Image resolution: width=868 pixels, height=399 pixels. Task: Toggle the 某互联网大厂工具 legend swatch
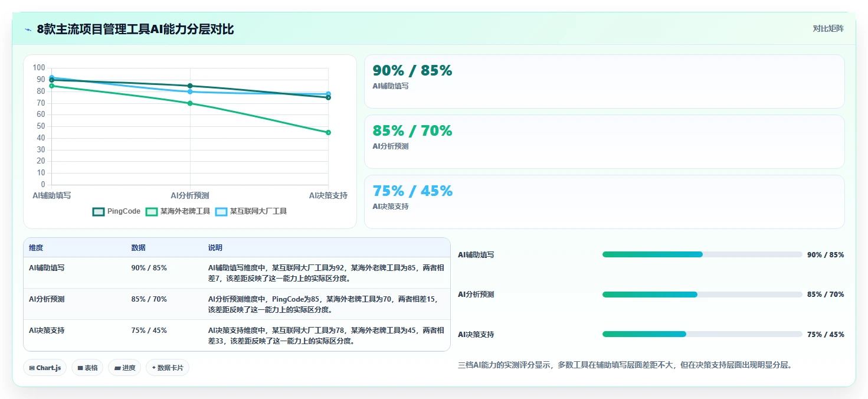coord(221,211)
